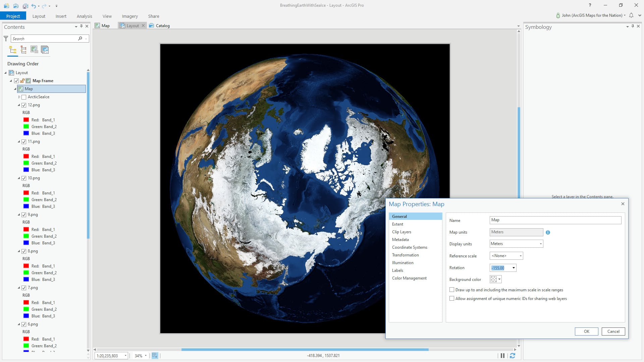Viewport: 644px width, 362px height.
Task: Select List By Element Type icon
Action: click(x=23, y=50)
